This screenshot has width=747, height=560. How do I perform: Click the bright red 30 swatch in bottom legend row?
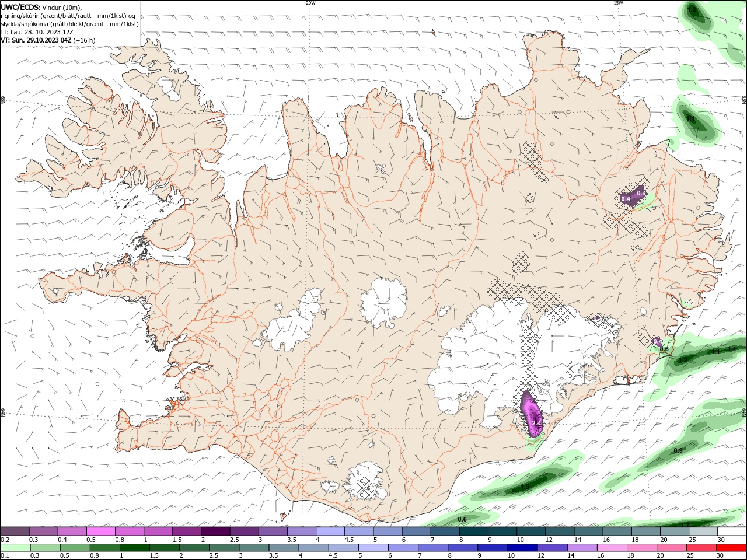[731, 548]
